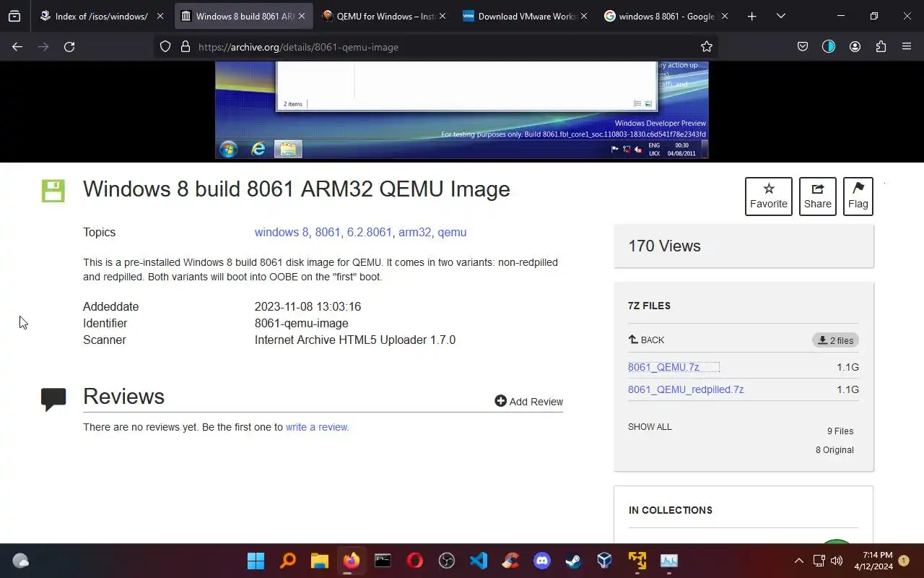
Task: Open taskbar Search magnifier
Action: [x=287, y=561]
